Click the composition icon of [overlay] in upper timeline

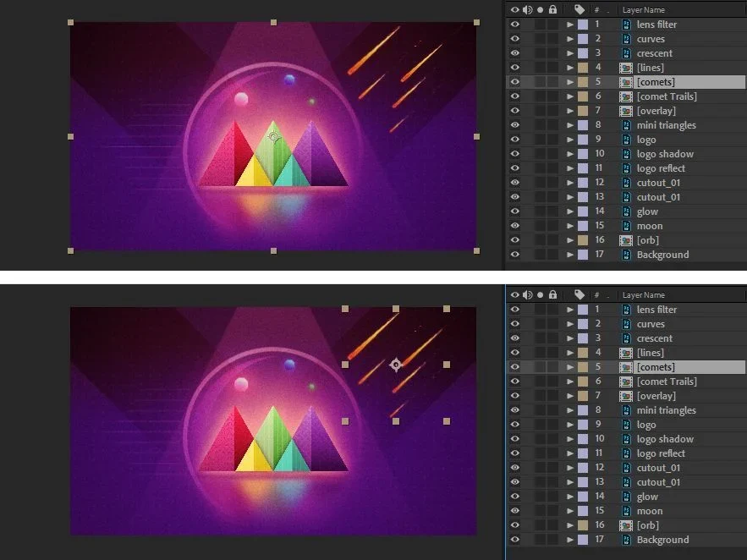point(626,111)
